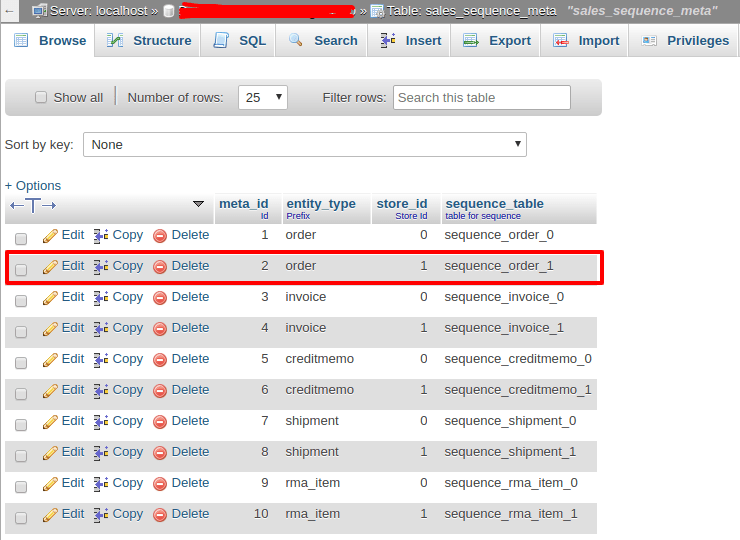Click the pencil edit icon for row 1

[50, 236]
